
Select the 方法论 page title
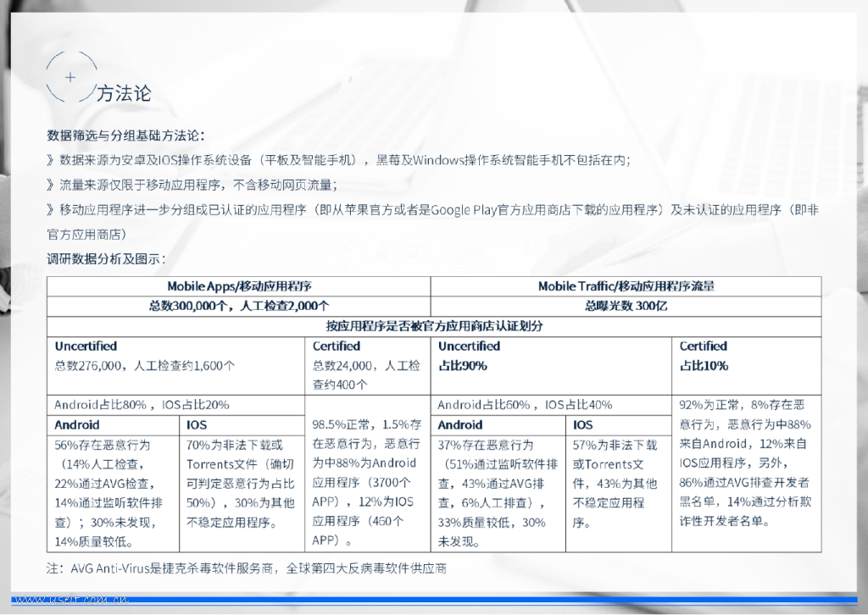tap(124, 93)
